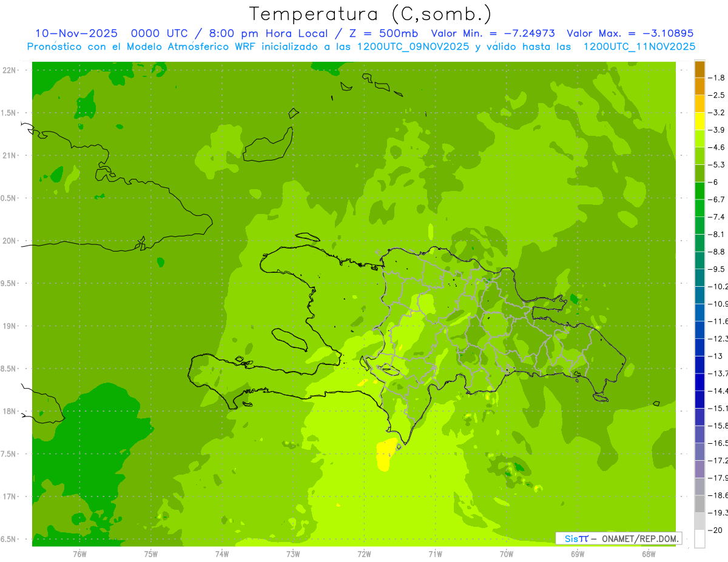Click the '20N' latitude label
Image resolution: width=728 pixels, height=562 pixels.
tap(8, 241)
